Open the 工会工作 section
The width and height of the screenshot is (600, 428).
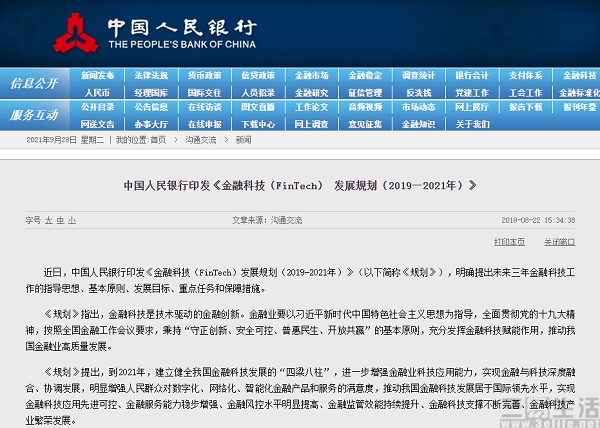(525, 93)
